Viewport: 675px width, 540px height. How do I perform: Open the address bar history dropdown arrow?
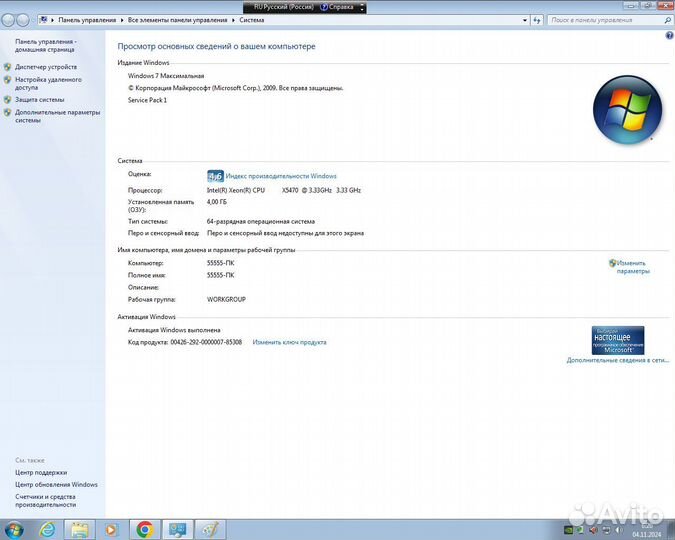coord(525,20)
